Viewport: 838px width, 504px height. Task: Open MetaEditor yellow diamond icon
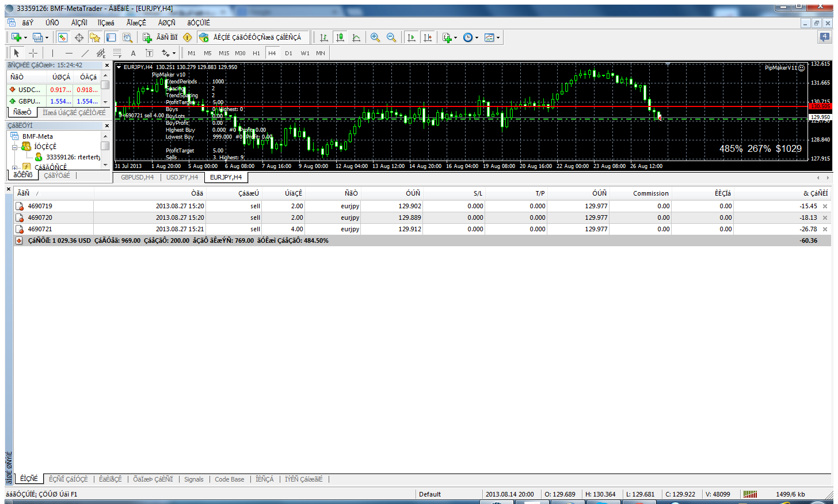[x=188, y=37]
